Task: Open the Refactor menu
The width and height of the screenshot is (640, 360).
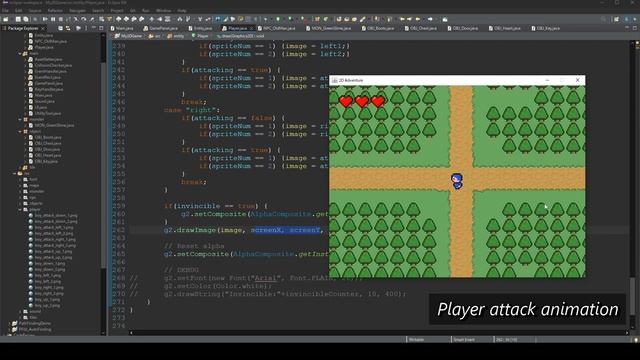Action: [55, 11]
